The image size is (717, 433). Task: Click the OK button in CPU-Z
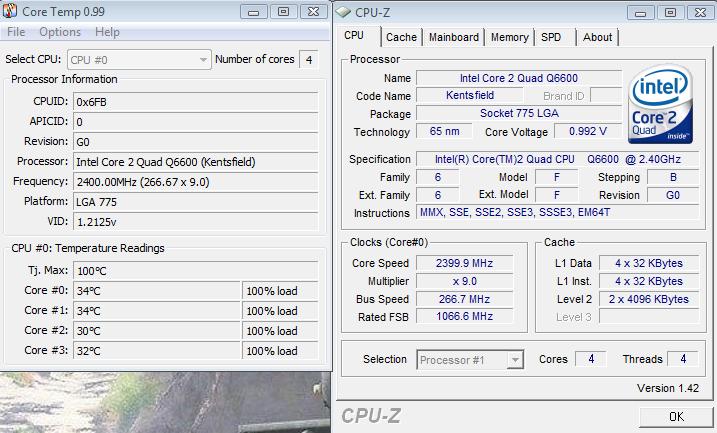[x=676, y=417]
